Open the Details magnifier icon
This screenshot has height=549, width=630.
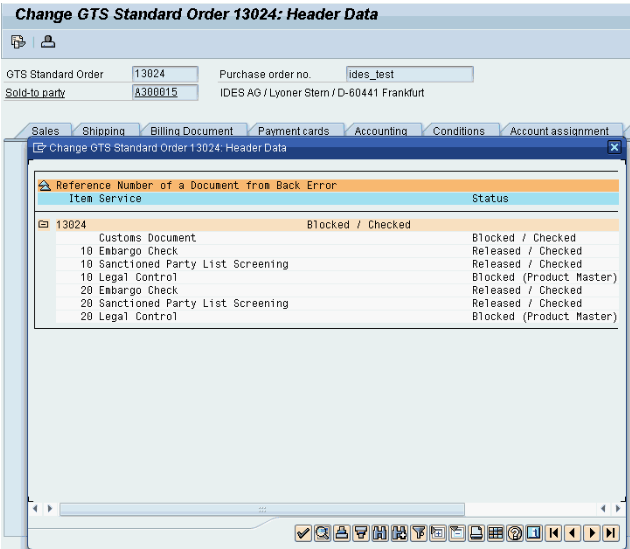pyautogui.click(x=322, y=533)
